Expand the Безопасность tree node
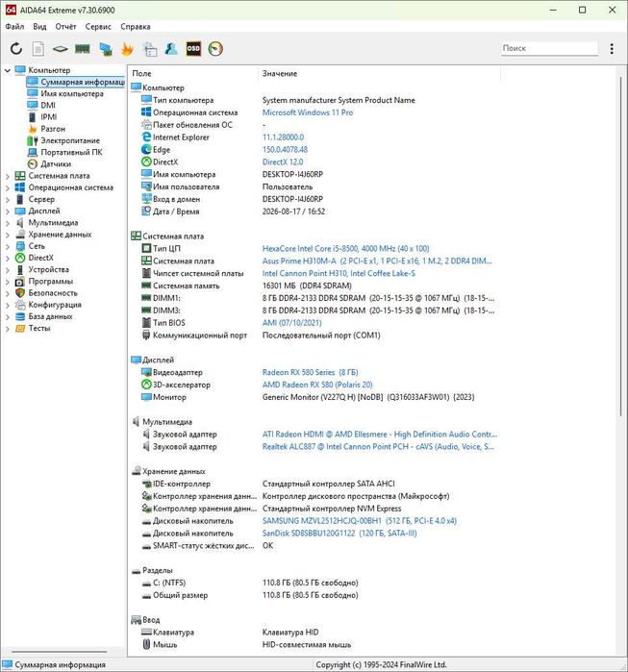This screenshot has width=628, height=672. pyautogui.click(x=8, y=293)
